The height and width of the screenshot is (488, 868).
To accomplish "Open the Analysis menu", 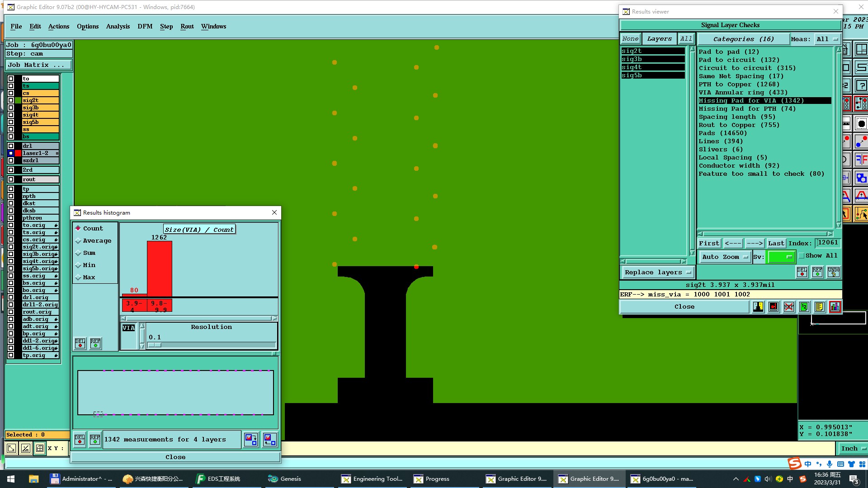I will tap(118, 26).
